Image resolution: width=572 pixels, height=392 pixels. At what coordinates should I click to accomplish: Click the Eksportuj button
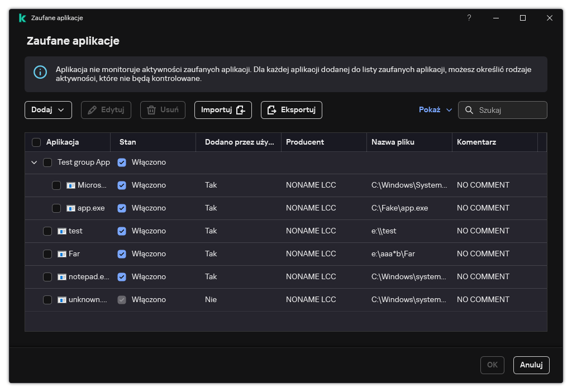291,110
